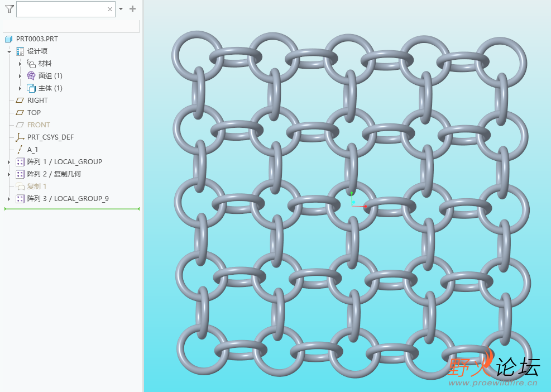Click the 设计项 list icon
This screenshot has width=551, height=392.
click(x=20, y=51)
